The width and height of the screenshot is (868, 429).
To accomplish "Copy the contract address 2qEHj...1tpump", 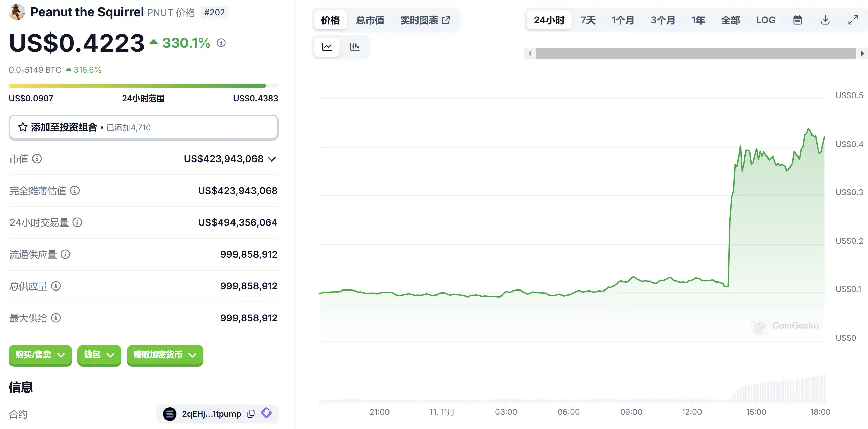I will click(251, 414).
